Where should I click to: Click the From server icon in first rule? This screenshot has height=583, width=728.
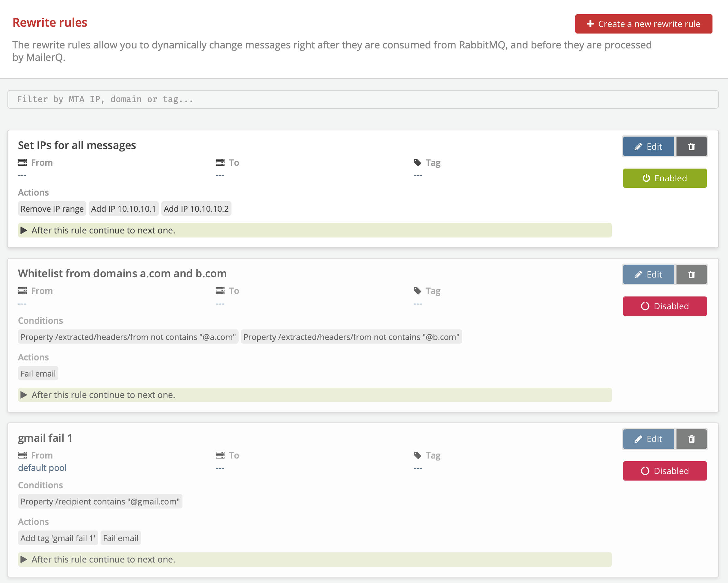[x=22, y=163]
